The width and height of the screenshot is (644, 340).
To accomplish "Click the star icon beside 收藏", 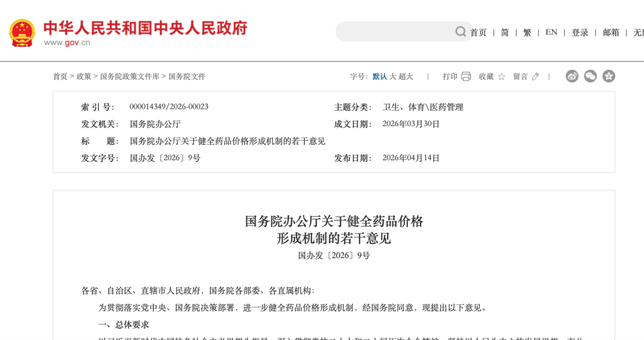I will 502,76.
